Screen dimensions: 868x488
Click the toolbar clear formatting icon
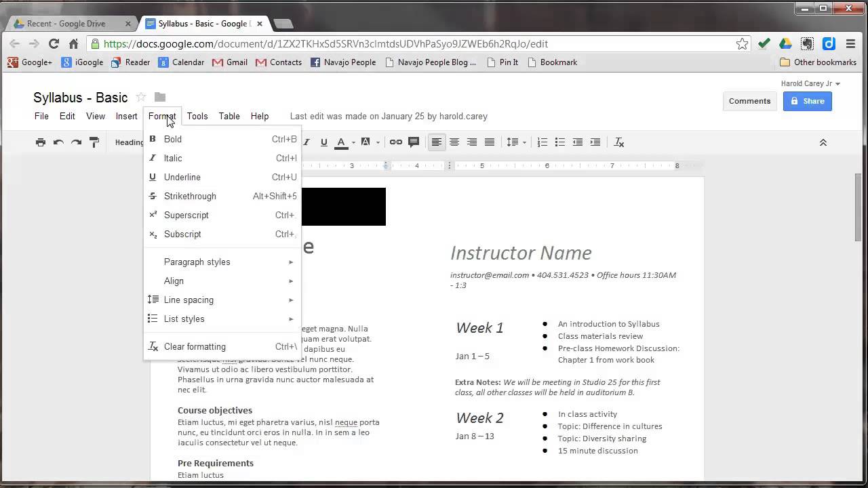[x=619, y=142]
